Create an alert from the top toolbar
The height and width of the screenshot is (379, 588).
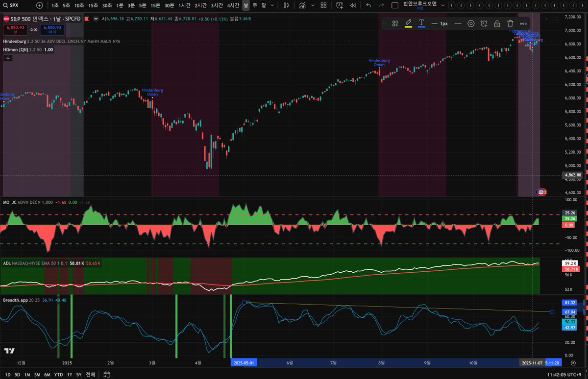340,5
